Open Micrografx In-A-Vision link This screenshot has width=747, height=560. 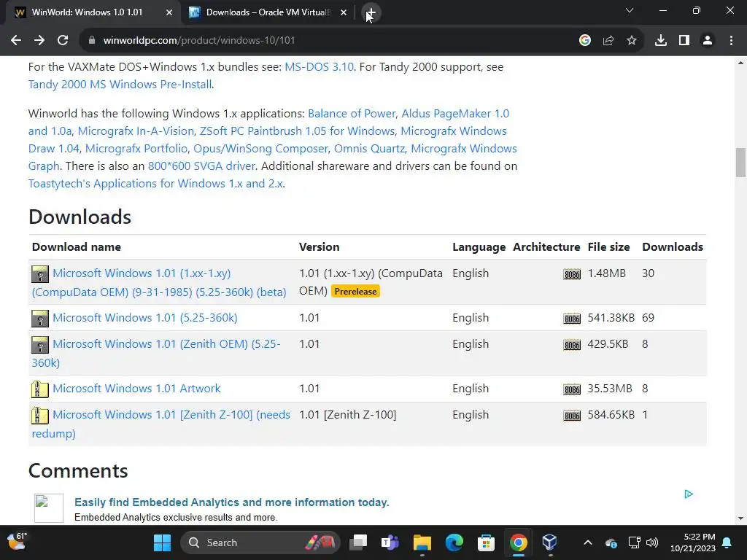pyautogui.click(x=136, y=131)
